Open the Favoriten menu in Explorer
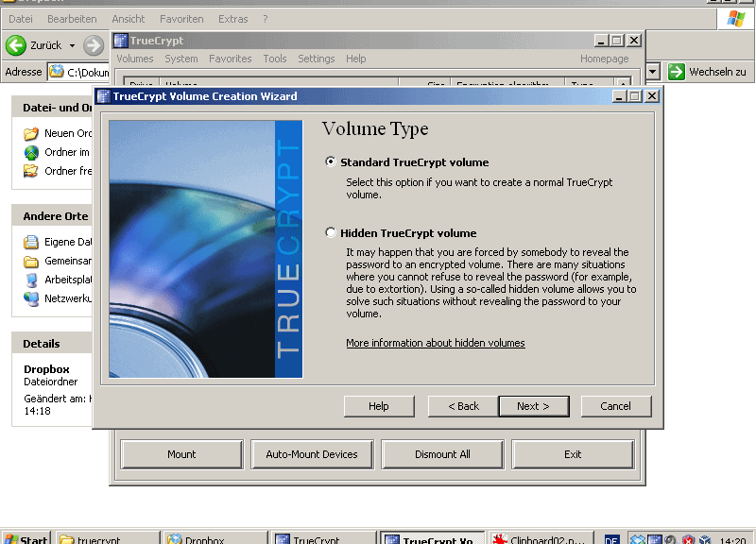This screenshot has height=544, width=756. point(181,19)
